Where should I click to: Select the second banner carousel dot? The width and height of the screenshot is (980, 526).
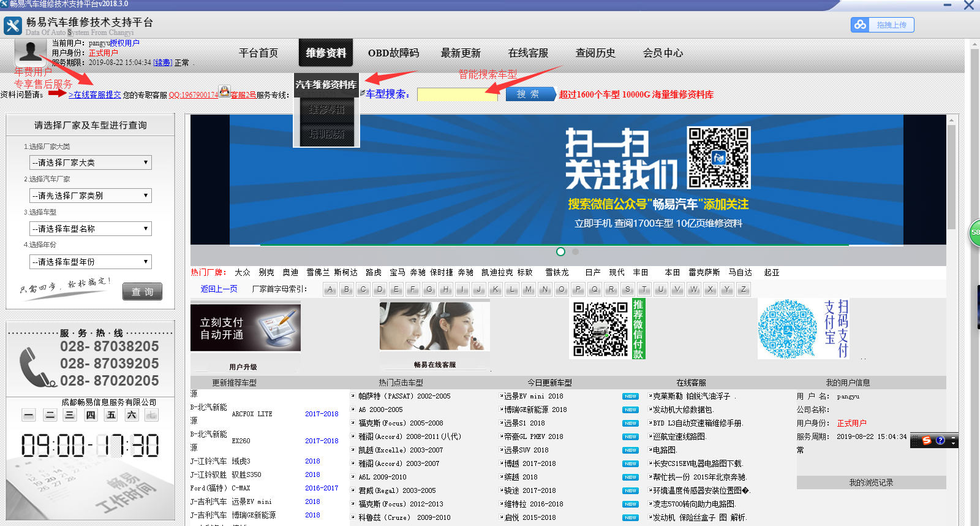click(575, 251)
